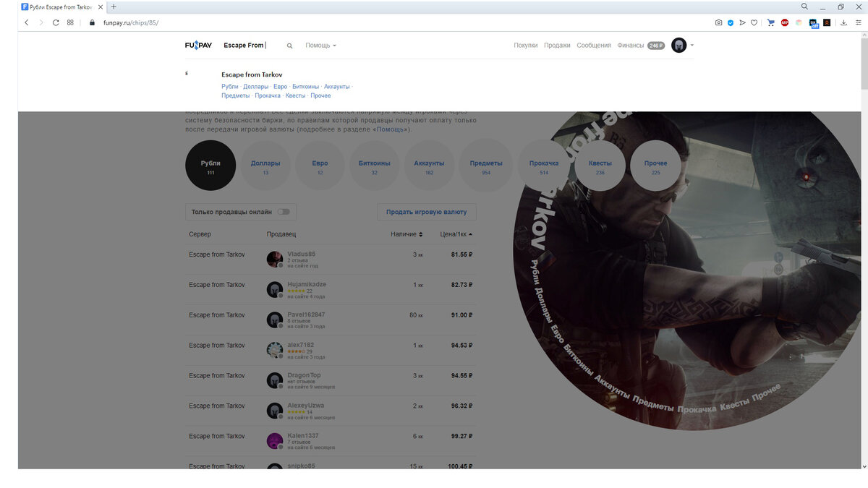Open Покупки in the header

(x=526, y=46)
